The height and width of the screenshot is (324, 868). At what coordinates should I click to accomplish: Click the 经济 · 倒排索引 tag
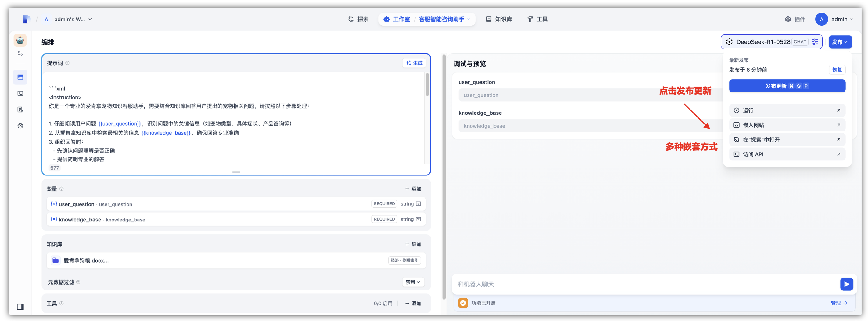(x=404, y=261)
